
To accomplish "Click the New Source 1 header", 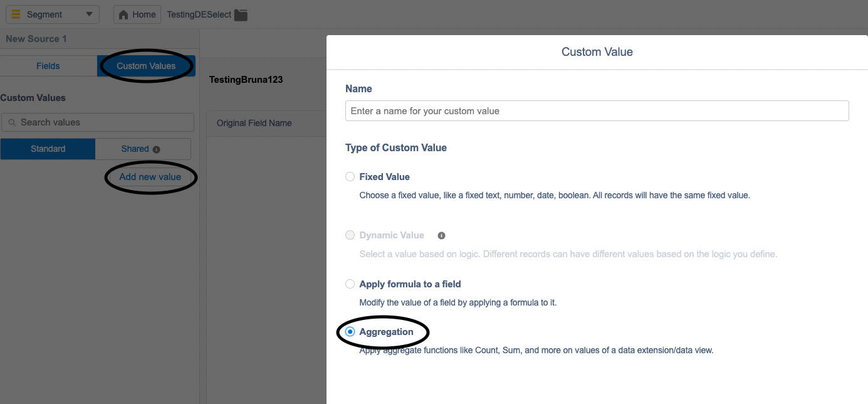I will coord(36,39).
